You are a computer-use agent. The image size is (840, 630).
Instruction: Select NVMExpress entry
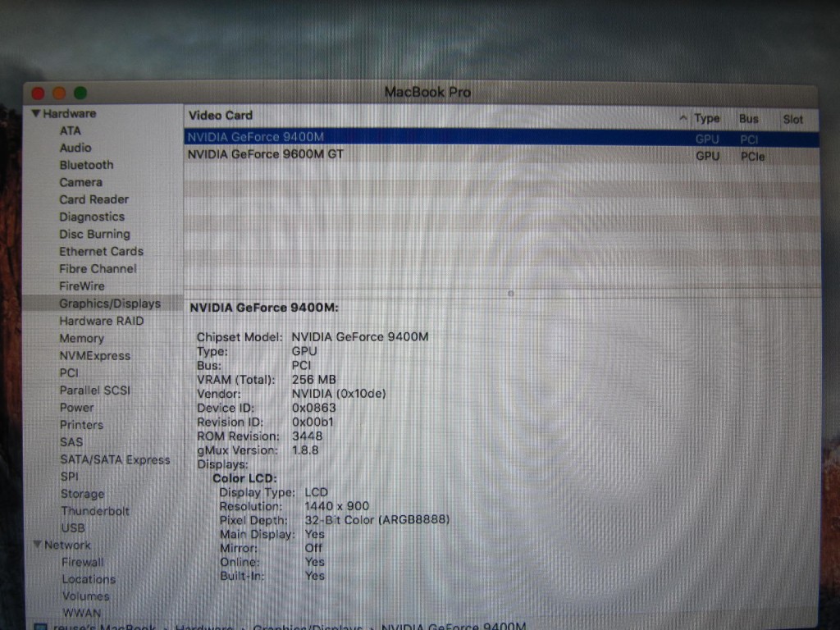(x=95, y=356)
